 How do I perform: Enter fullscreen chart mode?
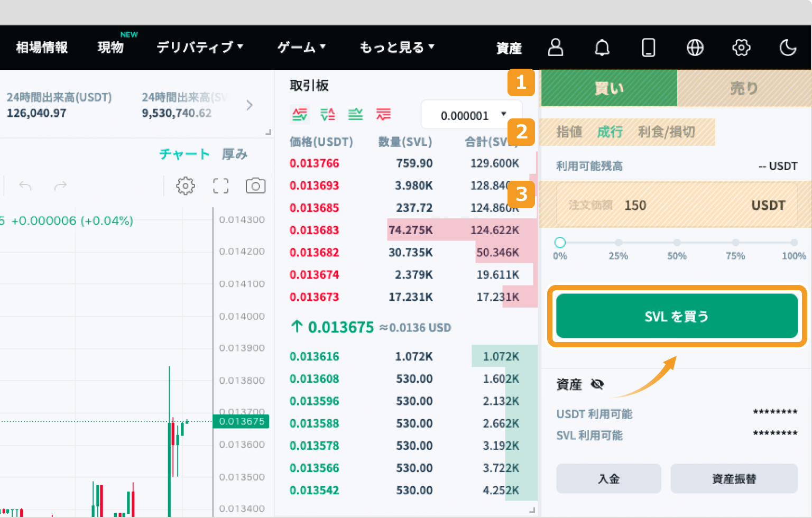click(x=220, y=186)
